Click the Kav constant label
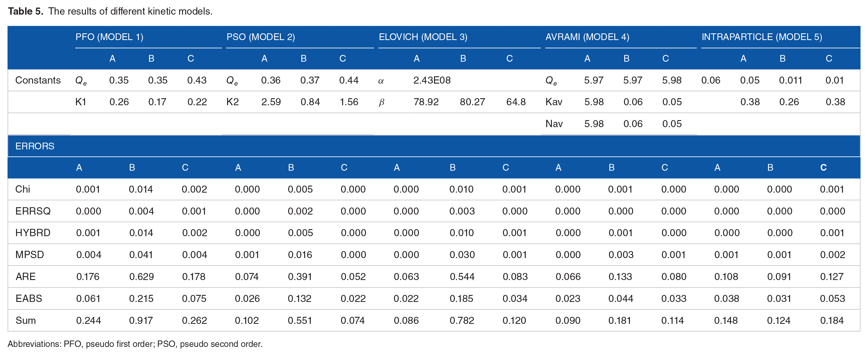Viewport: 868px width, 356px height. point(554,102)
